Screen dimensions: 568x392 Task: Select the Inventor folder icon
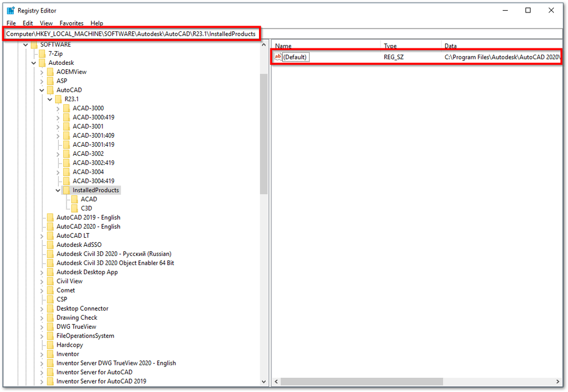(50, 354)
